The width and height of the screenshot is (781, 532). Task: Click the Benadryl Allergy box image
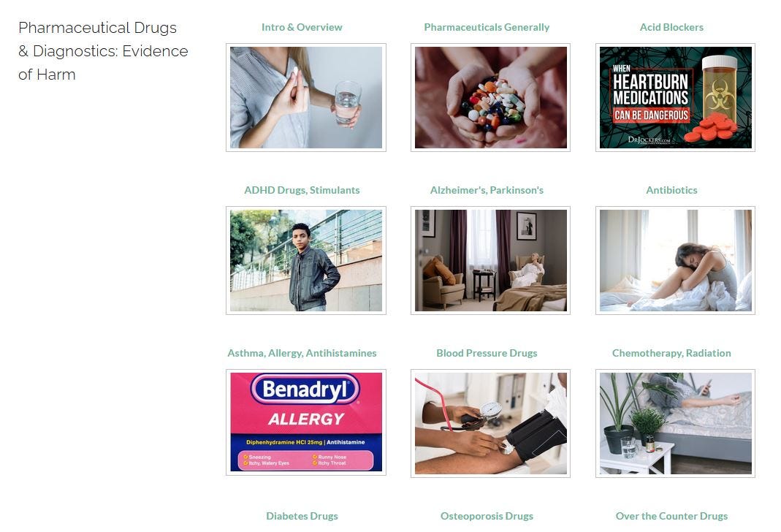306,422
